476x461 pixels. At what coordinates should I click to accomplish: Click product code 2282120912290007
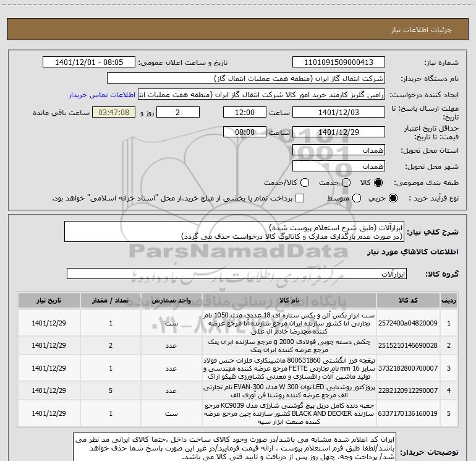point(408,391)
